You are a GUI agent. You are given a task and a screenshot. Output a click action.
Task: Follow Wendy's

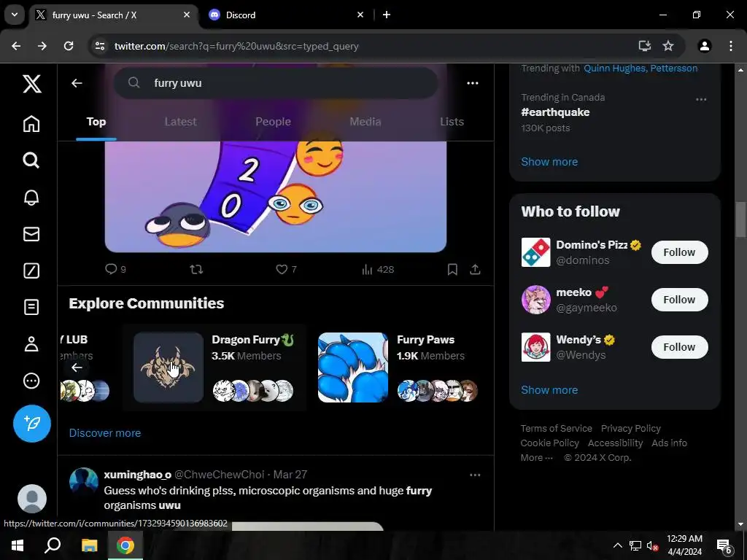[x=679, y=346]
